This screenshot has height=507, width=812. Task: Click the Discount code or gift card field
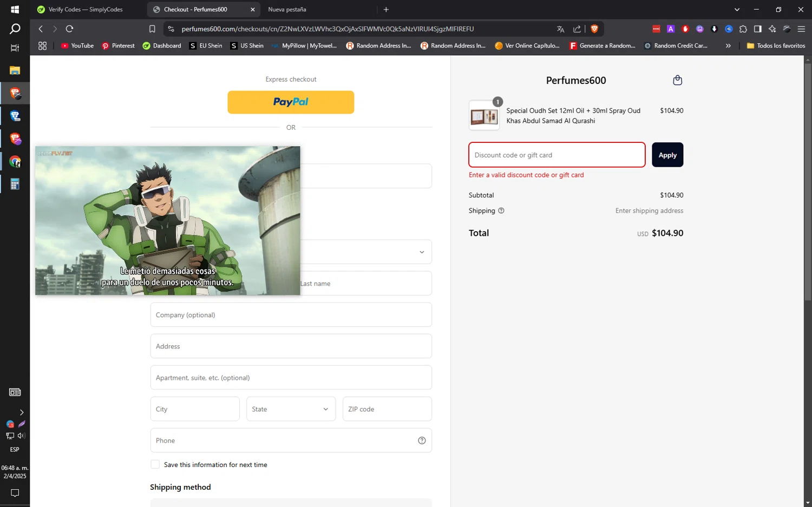pos(557,155)
